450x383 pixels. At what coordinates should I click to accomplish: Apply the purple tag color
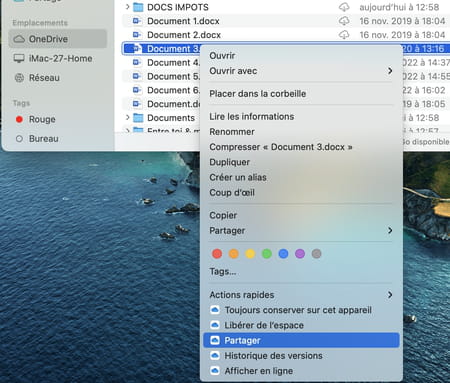(300, 254)
